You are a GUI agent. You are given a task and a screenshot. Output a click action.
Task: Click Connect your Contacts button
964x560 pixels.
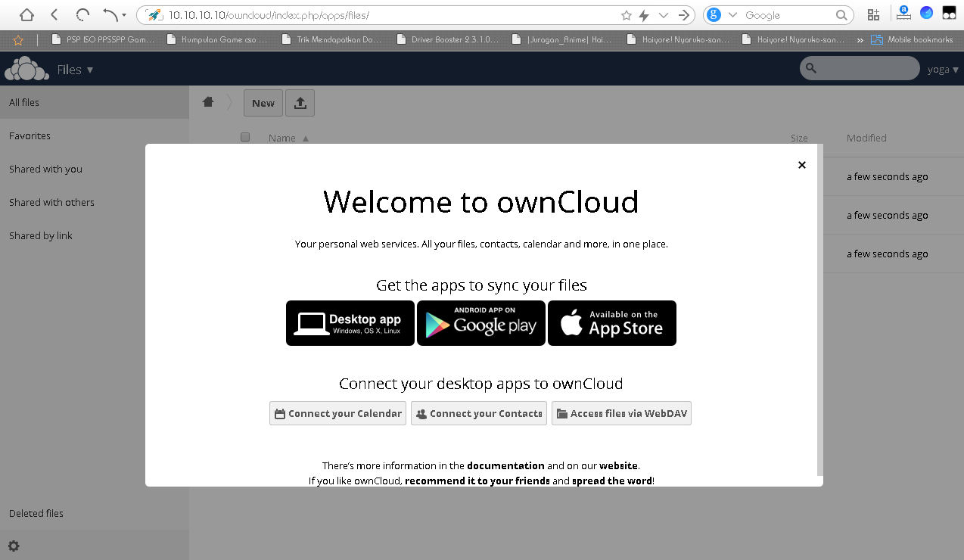tap(479, 413)
